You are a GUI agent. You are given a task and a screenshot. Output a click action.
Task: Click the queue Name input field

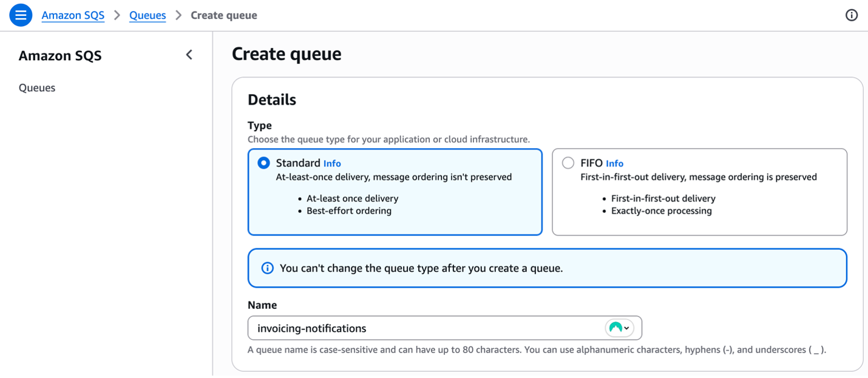(x=425, y=328)
